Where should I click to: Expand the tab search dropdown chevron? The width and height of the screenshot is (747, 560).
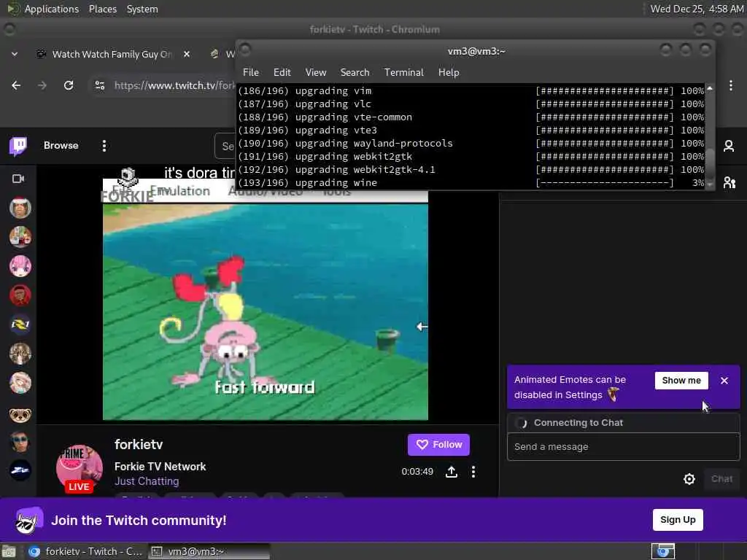pos(15,54)
